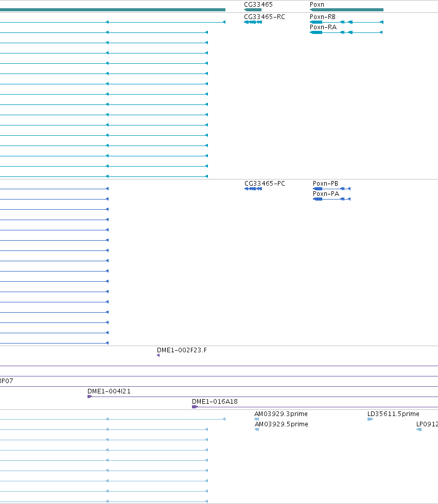The height and width of the screenshot is (504, 438).
Task: Click the partially visible LP0912 label
Action: point(427,424)
